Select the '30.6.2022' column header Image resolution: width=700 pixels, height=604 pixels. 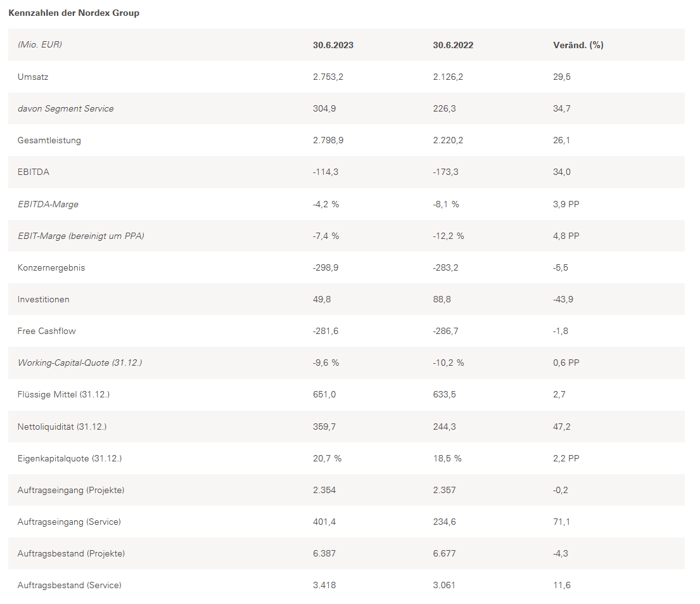coord(453,45)
